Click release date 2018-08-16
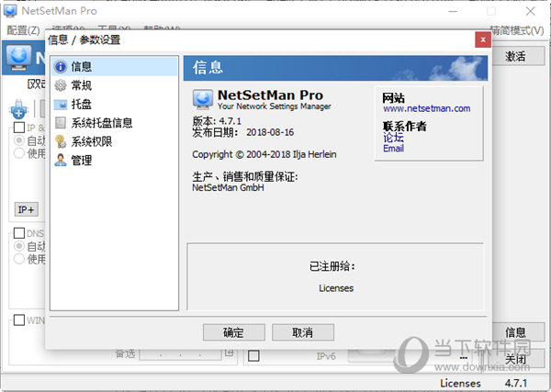This screenshot has width=551, height=392. click(270, 132)
